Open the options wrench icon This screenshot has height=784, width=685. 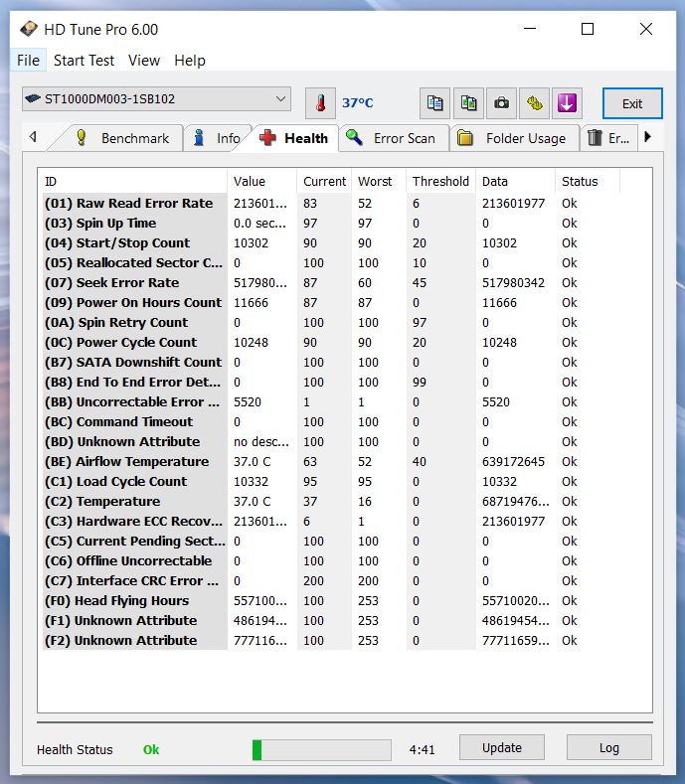535,102
